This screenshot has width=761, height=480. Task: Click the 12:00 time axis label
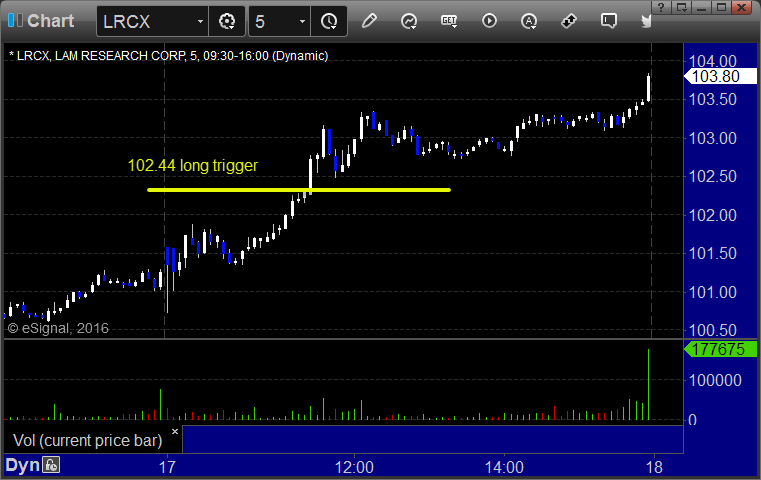354,467
